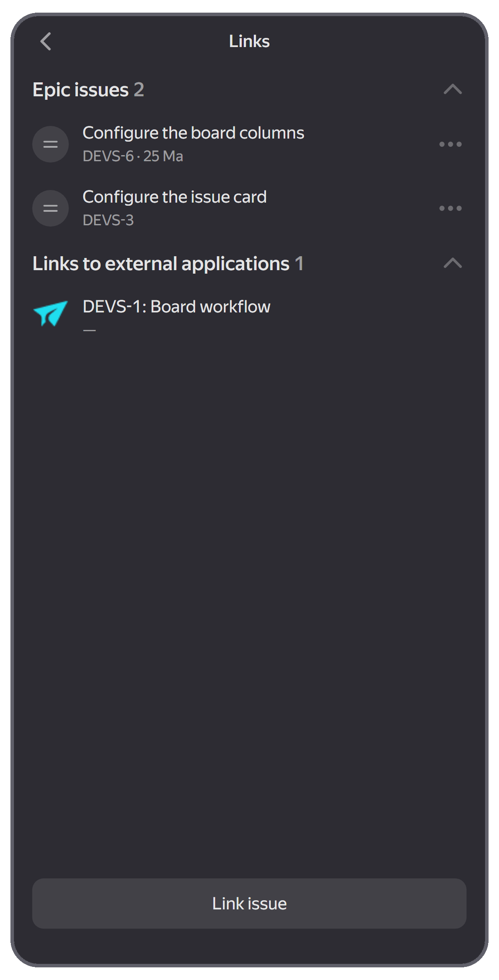The width and height of the screenshot is (499, 980).
Task: Click the external applications count 1
Action: (x=299, y=264)
